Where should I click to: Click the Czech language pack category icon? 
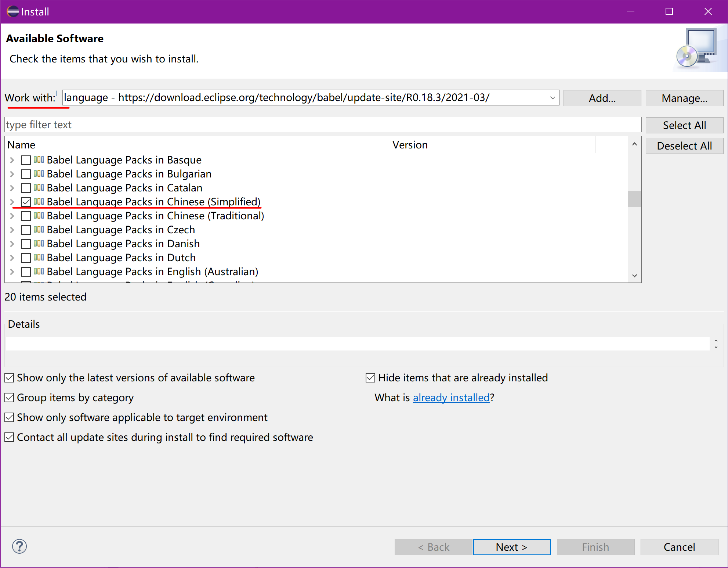click(x=39, y=230)
